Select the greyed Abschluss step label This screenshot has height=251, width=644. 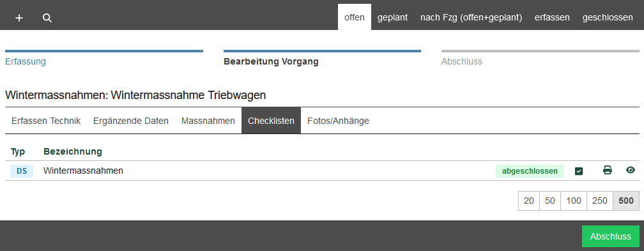tap(462, 61)
